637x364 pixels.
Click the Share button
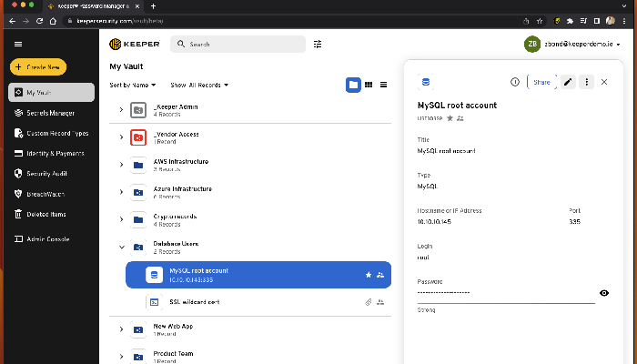click(x=541, y=82)
